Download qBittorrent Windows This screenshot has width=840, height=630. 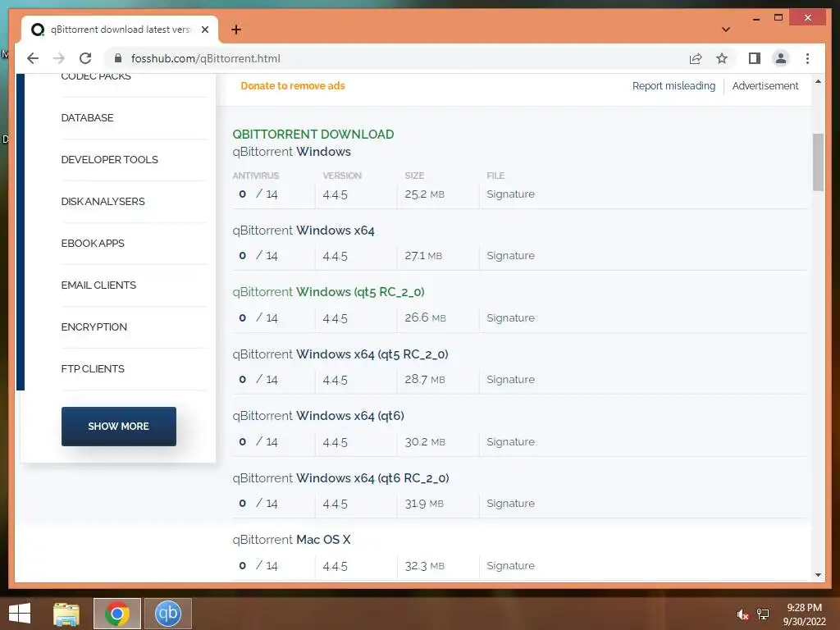click(x=291, y=152)
